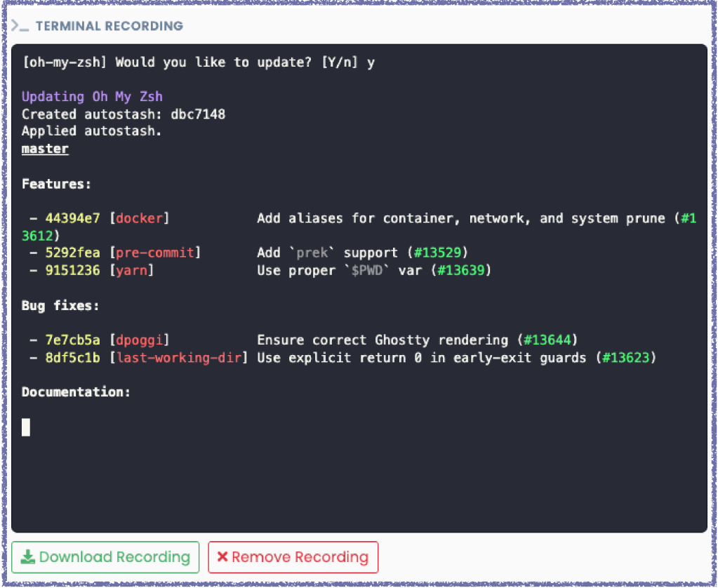Click commit hash 7e7cb5a
This screenshot has height=588, width=718.
point(73,340)
